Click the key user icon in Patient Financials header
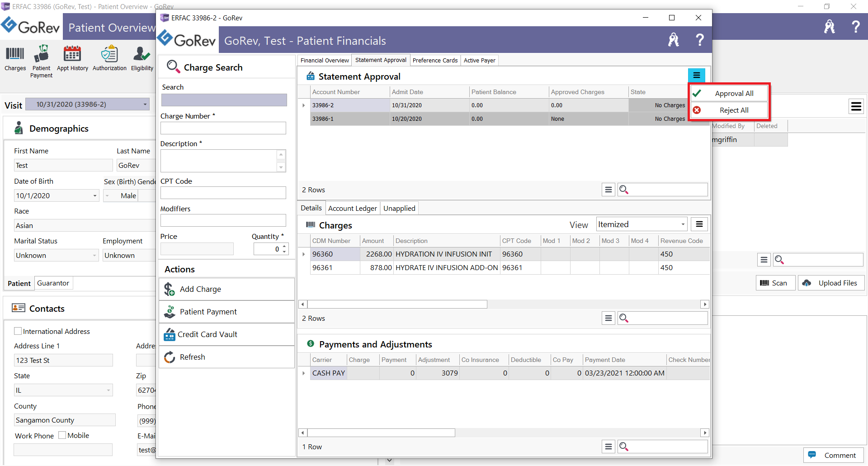 point(674,40)
